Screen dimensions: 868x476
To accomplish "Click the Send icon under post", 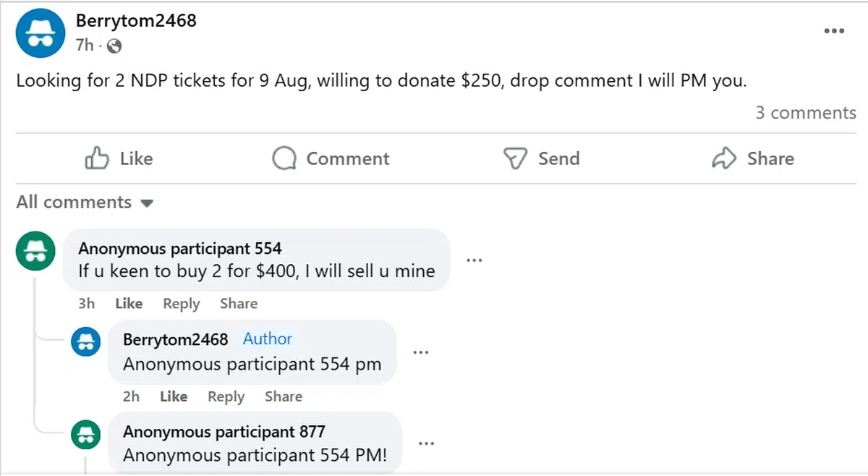I will (x=514, y=158).
